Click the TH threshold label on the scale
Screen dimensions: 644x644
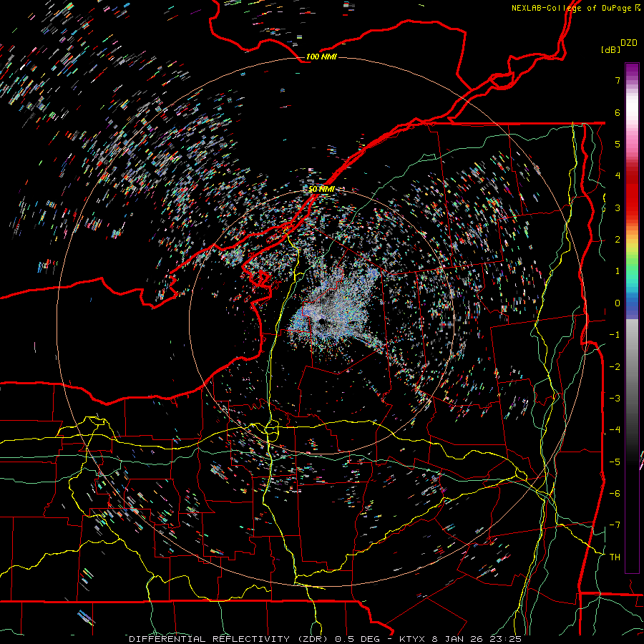tap(615, 557)
